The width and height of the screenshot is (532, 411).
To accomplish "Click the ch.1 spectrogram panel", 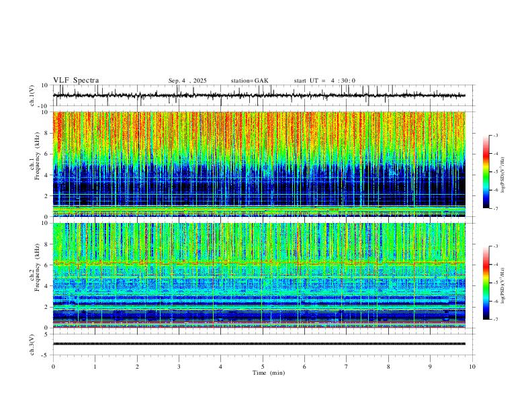I will point(259,164).
